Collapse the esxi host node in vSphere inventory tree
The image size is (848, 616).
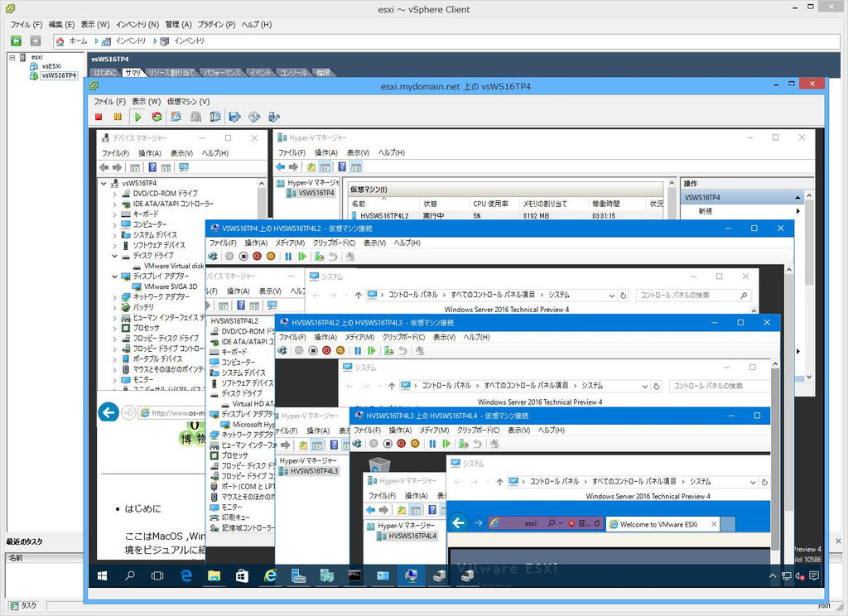(x=12, y=57)
